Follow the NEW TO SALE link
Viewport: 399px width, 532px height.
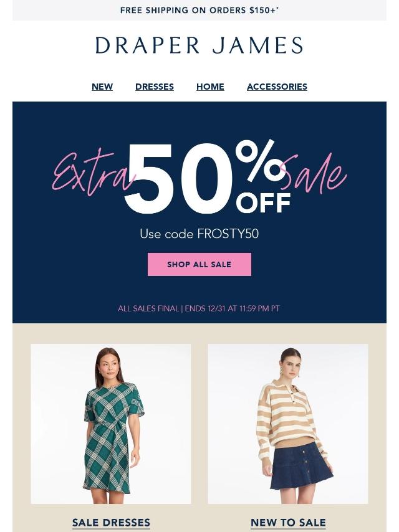(x=288, y=523)
